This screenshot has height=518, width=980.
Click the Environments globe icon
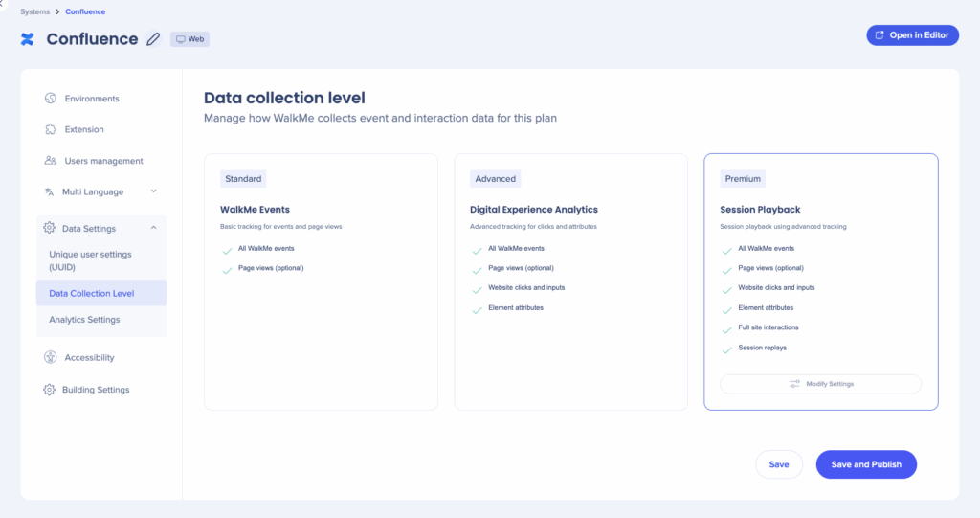point(51,99)
